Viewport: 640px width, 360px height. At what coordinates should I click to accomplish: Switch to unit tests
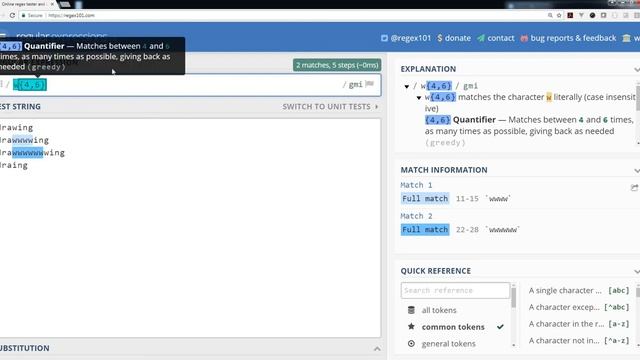(x=330, y=107)
